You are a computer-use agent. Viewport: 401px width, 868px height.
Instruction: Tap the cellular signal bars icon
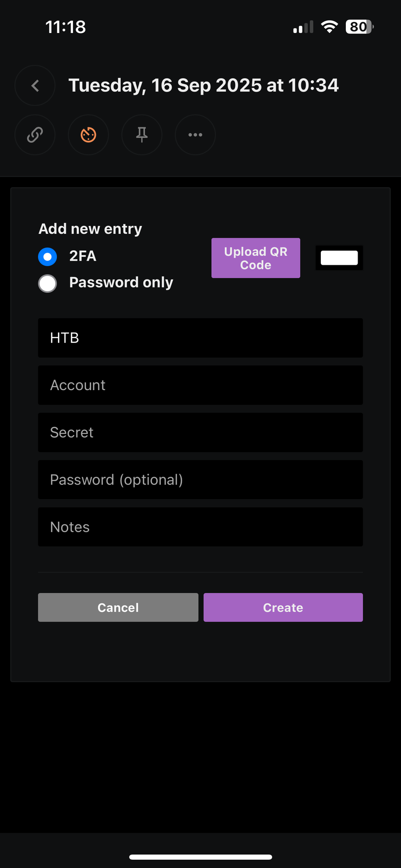point(303,28)
